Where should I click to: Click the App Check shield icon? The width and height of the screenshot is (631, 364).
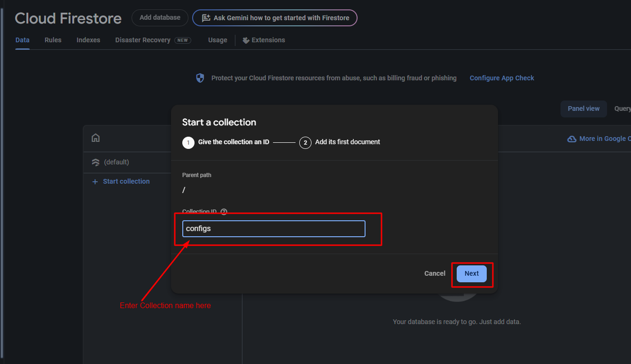200,78
